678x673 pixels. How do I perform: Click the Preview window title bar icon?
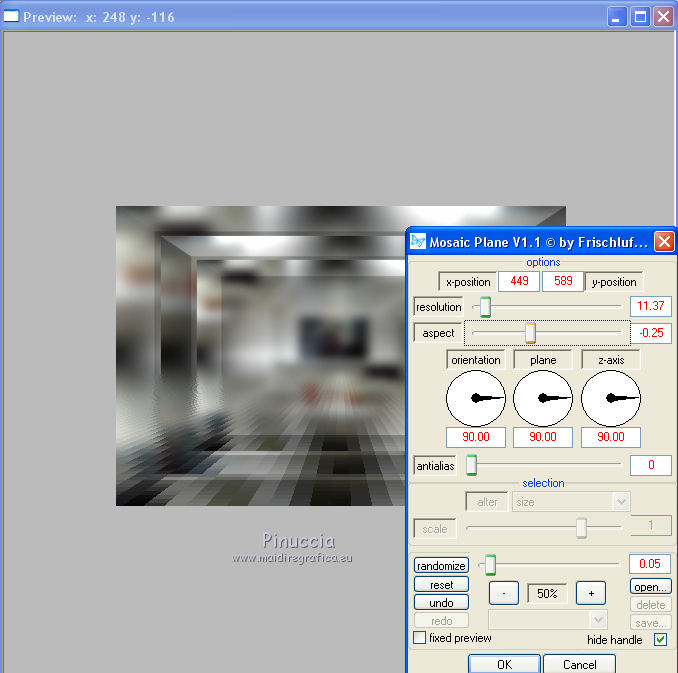tap(11, 16)
